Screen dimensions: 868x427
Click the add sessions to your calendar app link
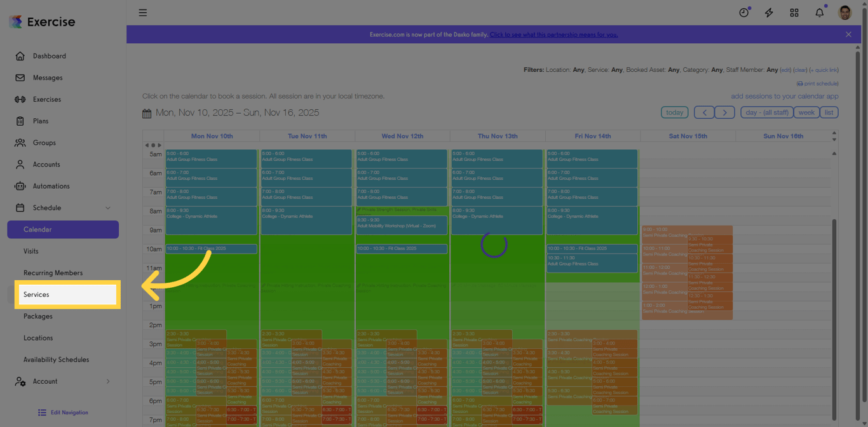point(785,95)
